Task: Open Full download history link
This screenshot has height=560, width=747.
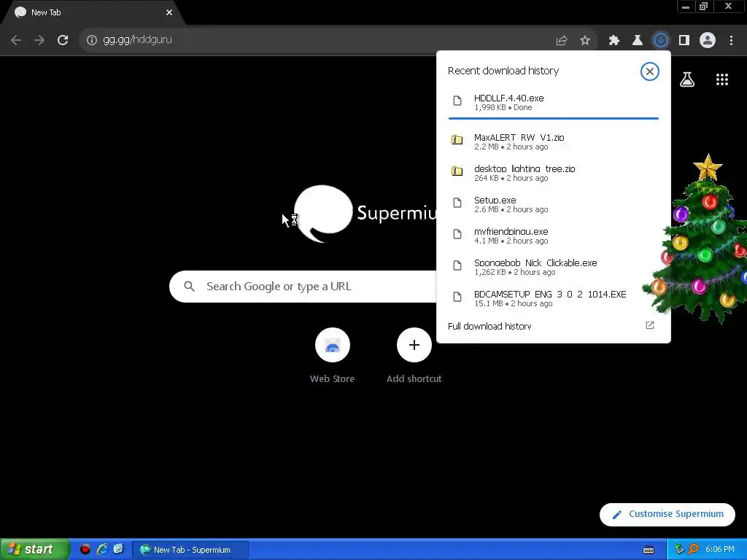Action: point(489,326)
